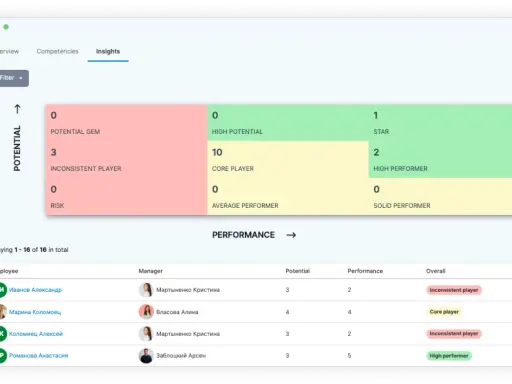Click manager name in Иванов Александр row
The width and height of the screenshot is (512, 384).
[188, 290]
